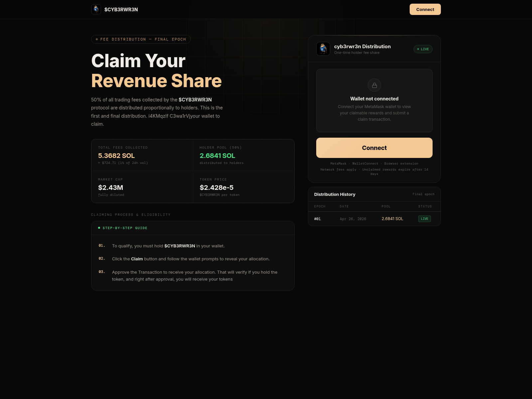Image resolution: width=532 pixels, height=399 pixels.
Task: Click the $CYB3RWR3N header brand name
Action: pos(121,10)
